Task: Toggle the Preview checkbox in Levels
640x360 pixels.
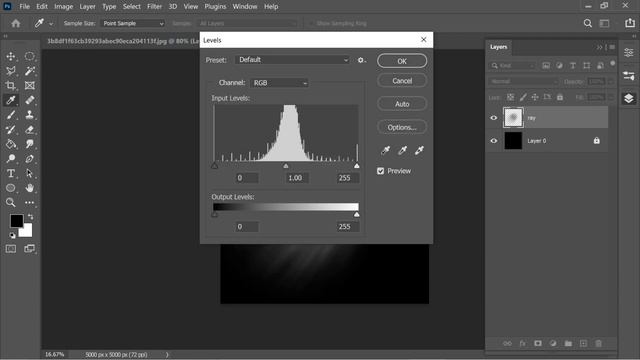Action: [x=380, y=171]
